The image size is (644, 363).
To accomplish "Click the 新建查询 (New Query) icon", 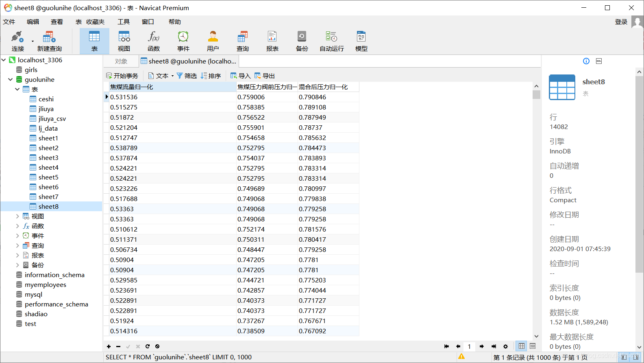I will (49, 42).
